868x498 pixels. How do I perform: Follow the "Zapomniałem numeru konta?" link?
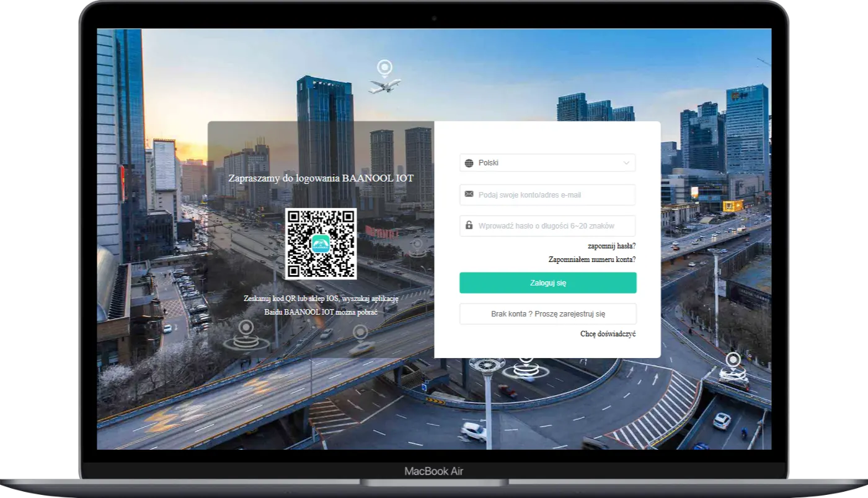tap(591, 260)
